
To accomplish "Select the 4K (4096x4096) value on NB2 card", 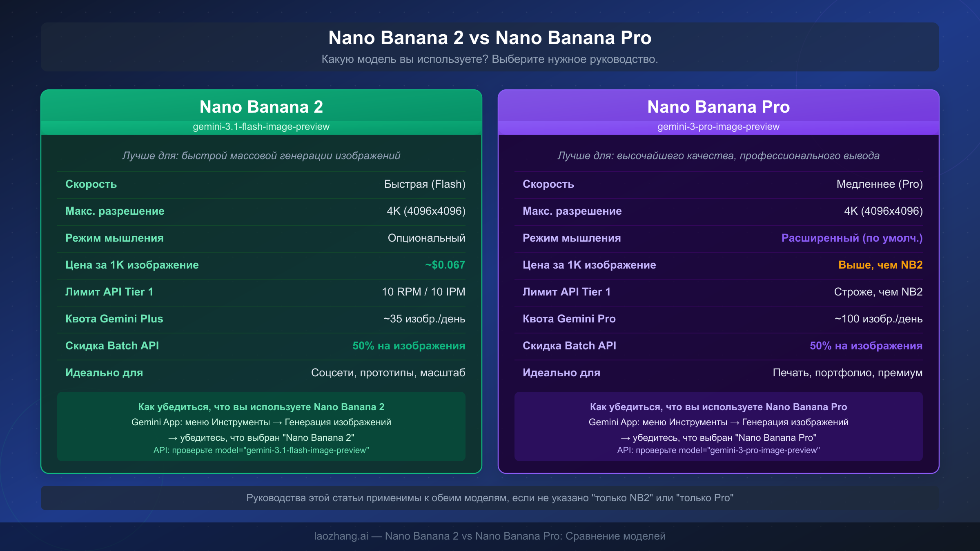I will click(426, 211).
